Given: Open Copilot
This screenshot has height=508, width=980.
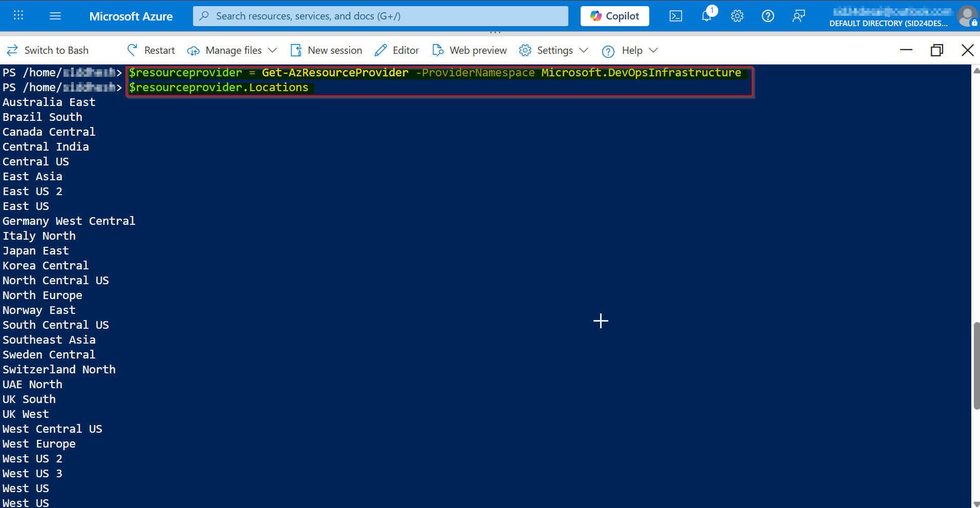Looking at the screenshot, I should click(614, 16).
